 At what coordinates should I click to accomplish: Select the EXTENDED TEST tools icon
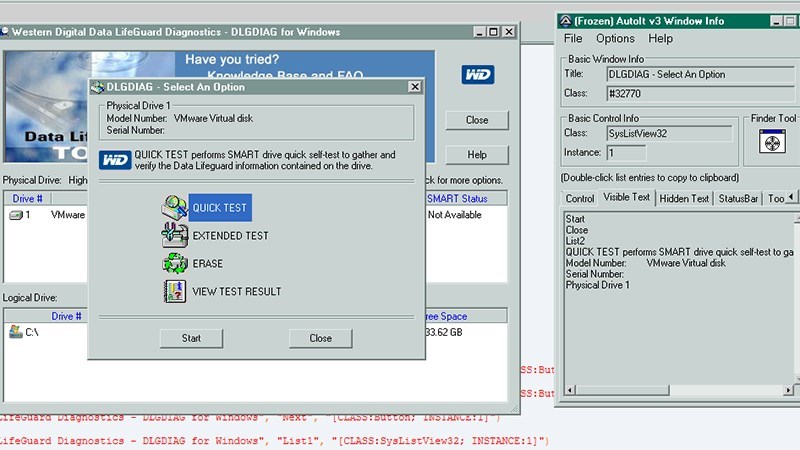pyautogui.click(x=174, y=235)
